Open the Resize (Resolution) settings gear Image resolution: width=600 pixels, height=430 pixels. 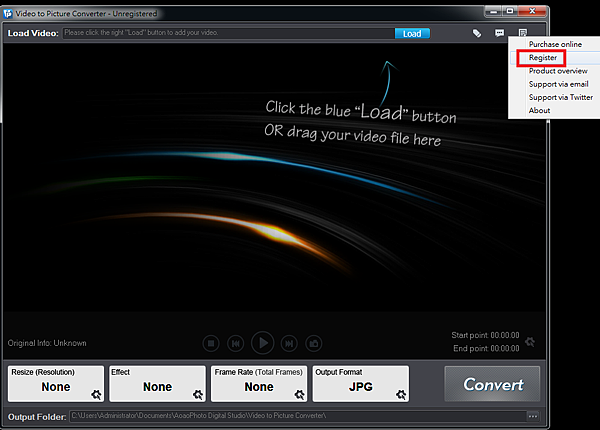96,394
